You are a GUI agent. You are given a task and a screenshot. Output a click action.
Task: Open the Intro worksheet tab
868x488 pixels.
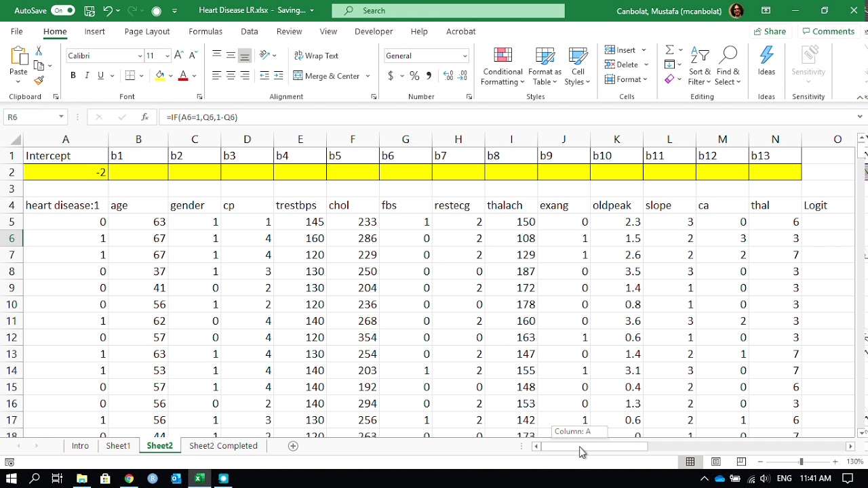click(x=80, y=446)
